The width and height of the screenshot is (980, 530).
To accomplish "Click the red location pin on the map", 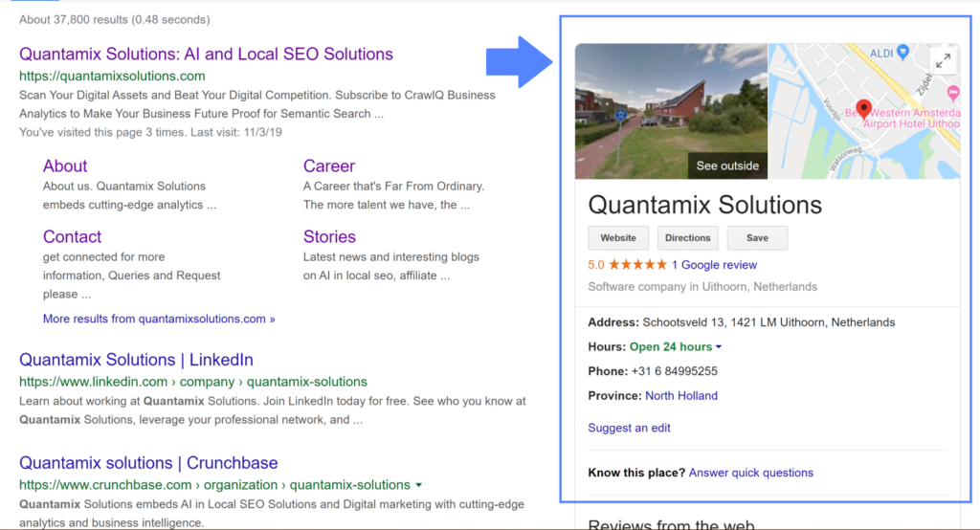I will point(864,109).
